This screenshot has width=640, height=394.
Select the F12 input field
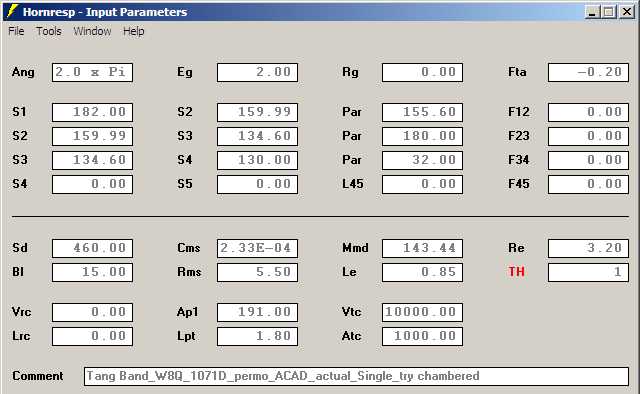coord(588,112)
